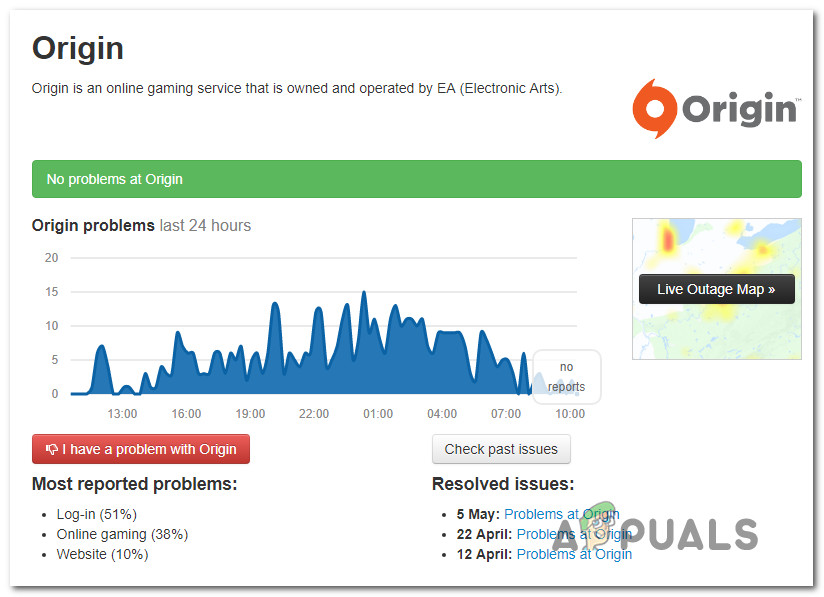Click the 04:00 time label on chart

coord(442,414)
